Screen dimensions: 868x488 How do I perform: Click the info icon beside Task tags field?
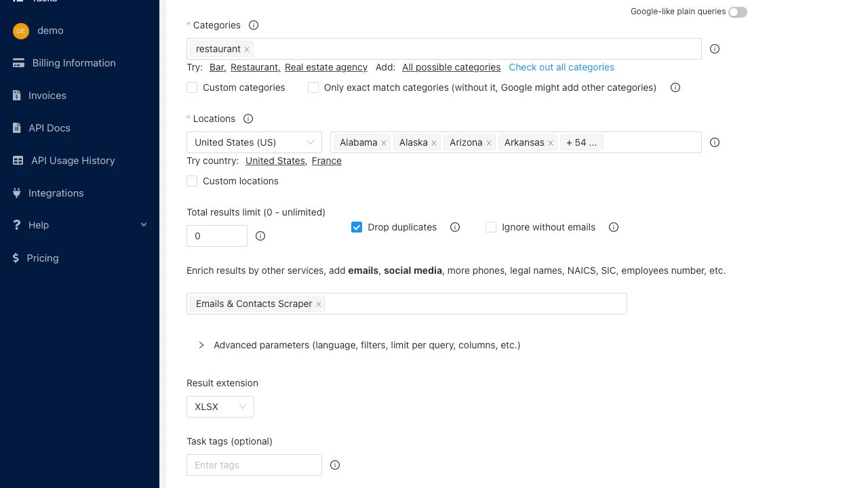pyautogui.click(x=335, y=465)
